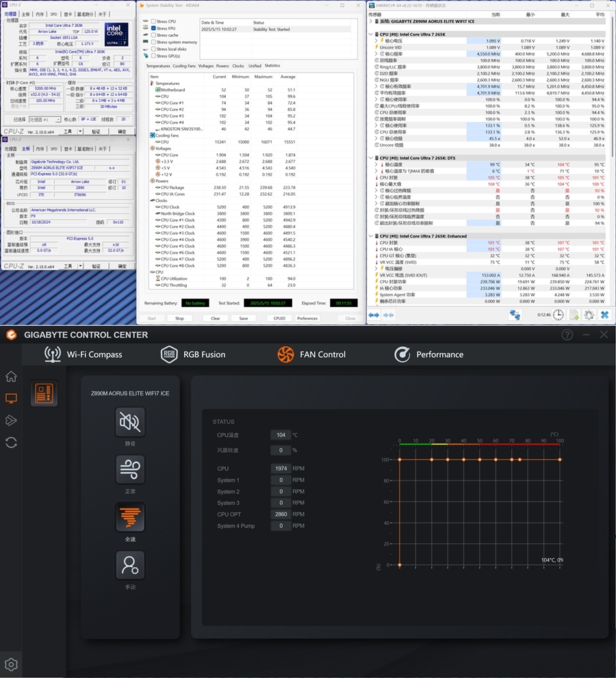Enable the Stress CPU checkbox

click(x=153, y=21)
